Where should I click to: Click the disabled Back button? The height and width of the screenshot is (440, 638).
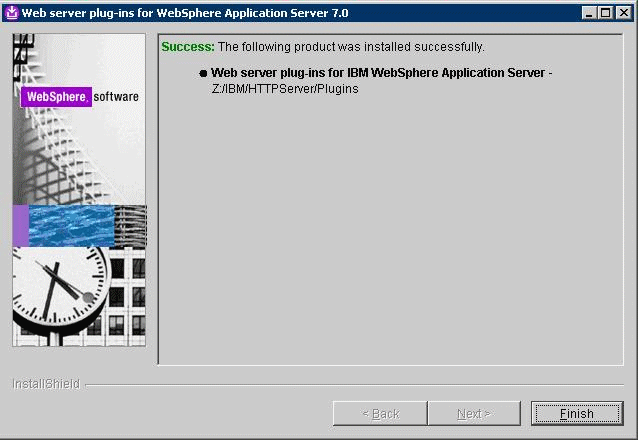point(380,414)
